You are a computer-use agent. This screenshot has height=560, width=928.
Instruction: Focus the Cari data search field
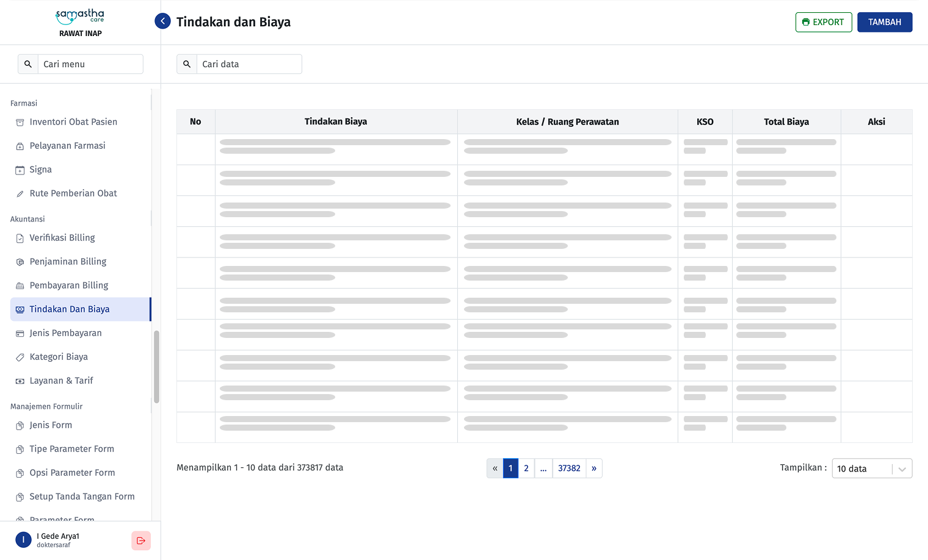click(x=248, y=64)
